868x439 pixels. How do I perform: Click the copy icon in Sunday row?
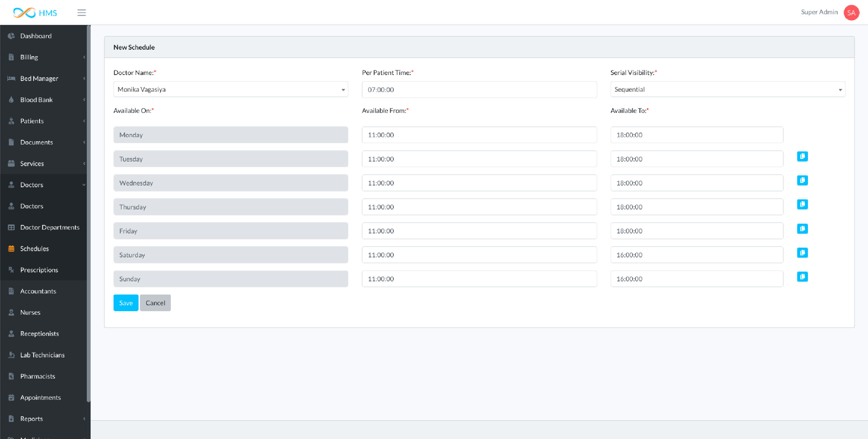[802, 277]
